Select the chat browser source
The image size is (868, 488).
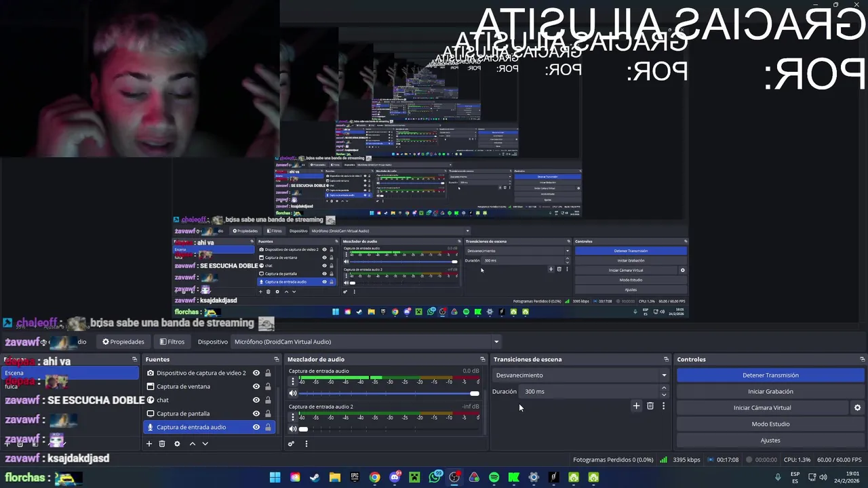click(163, 400)
